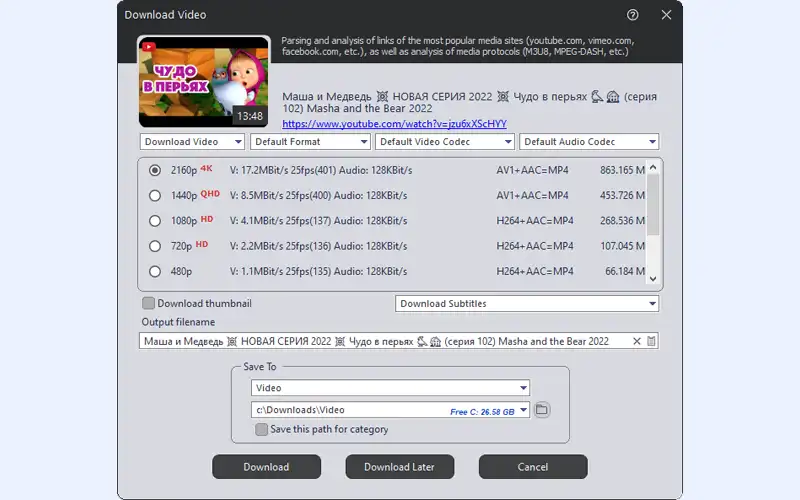Click the quality list scroll down arrow
The width and height of the screenshot is (800, 500).
point(653,279)
